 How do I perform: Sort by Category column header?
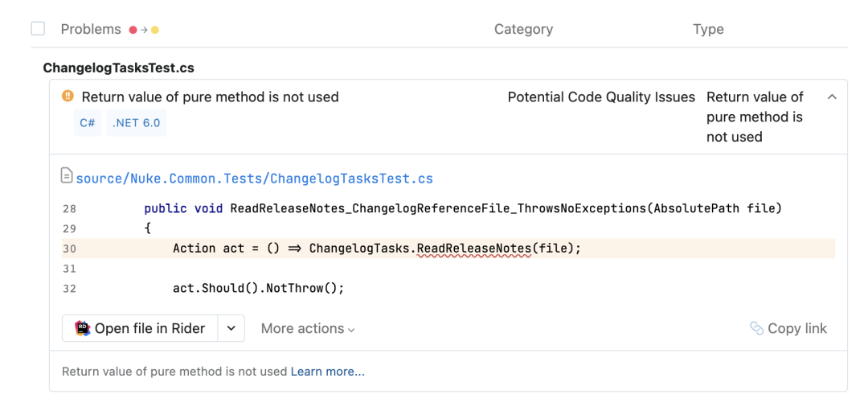524,29
